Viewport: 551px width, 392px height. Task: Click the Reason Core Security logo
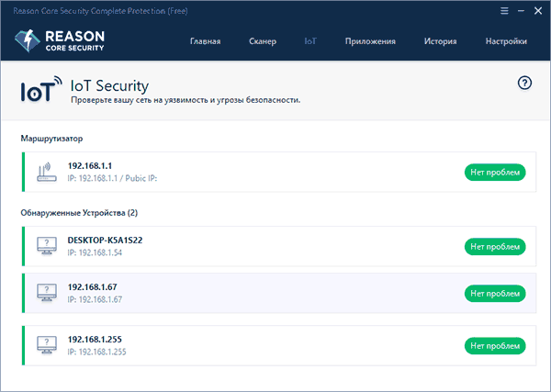(x=60, y=40)
